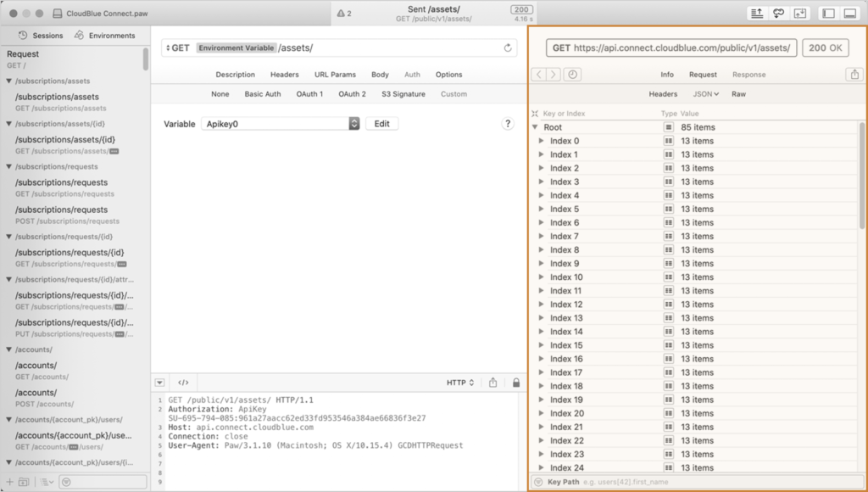Select the OAuth 2 auth type
Image resolution: width=868 pixels, height=492 pixels.
tap(352, 94)
